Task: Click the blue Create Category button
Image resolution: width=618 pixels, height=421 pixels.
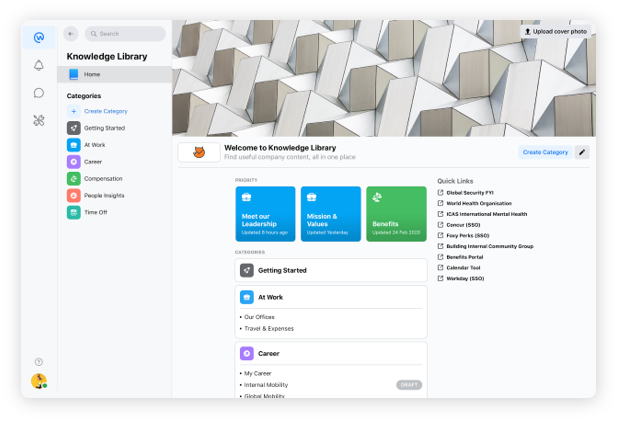Action: (545, 152)
